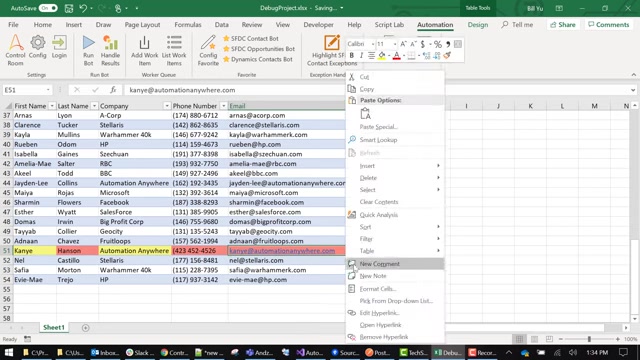The width and height of the screenshot is (640, 360).
Task: Click the Page Break Preview icon
Action: [549, 339]
